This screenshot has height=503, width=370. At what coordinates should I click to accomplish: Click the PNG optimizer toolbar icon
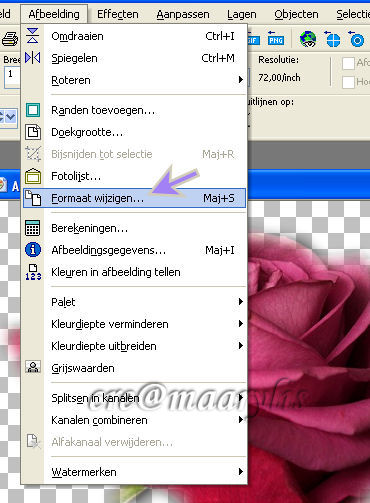[276, 38]
